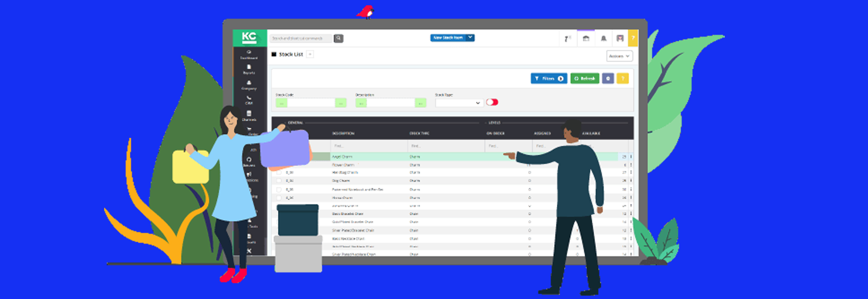The width and height of the screenshot is (868, 299).
Task: Click the Description column Find field
Action: (x=369, y=146)
